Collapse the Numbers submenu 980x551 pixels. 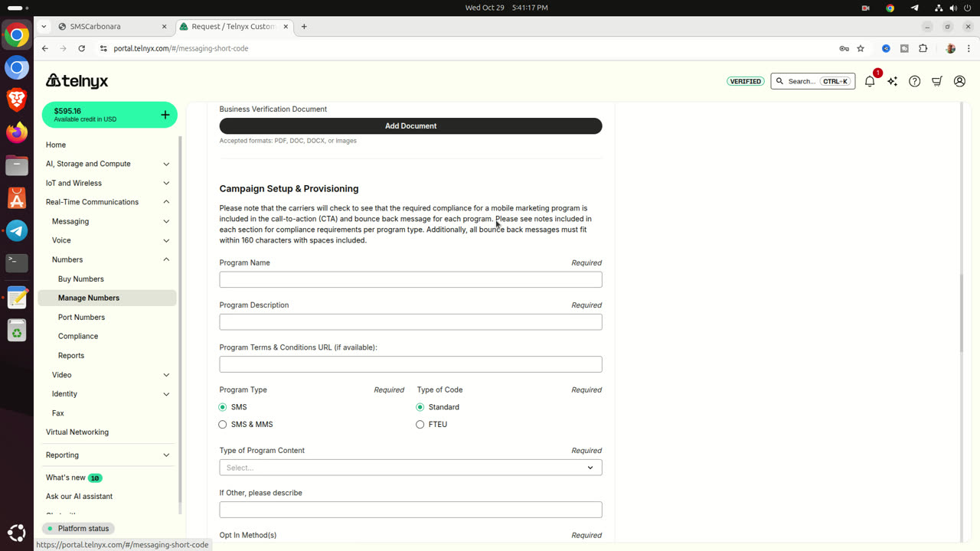pos(166,259)
